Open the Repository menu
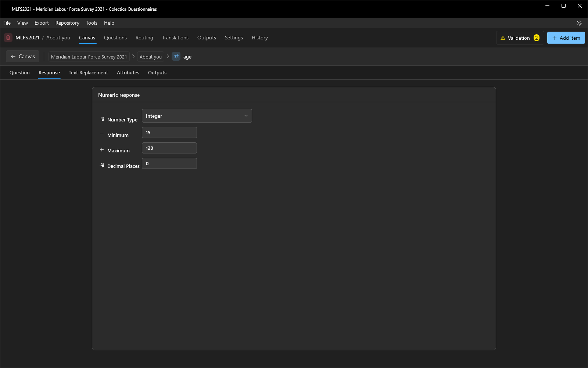 (x=67, y=23)
